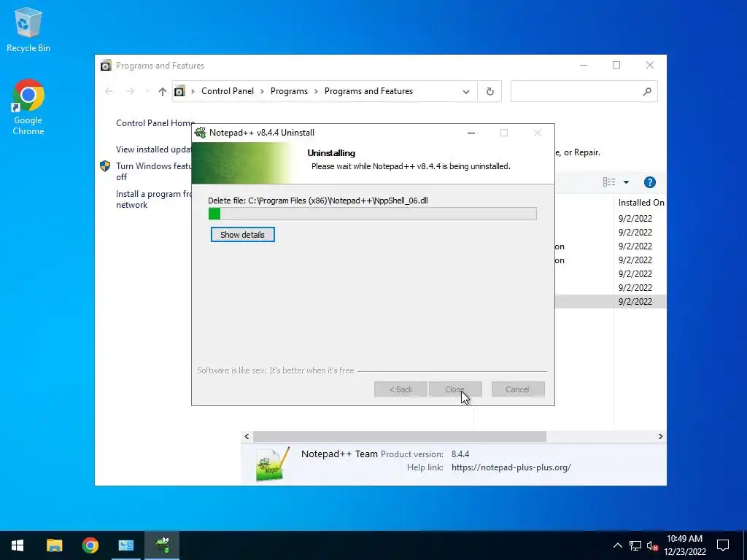
Task: Click the Back button in uninstaller
Action: tap(400, 389)
